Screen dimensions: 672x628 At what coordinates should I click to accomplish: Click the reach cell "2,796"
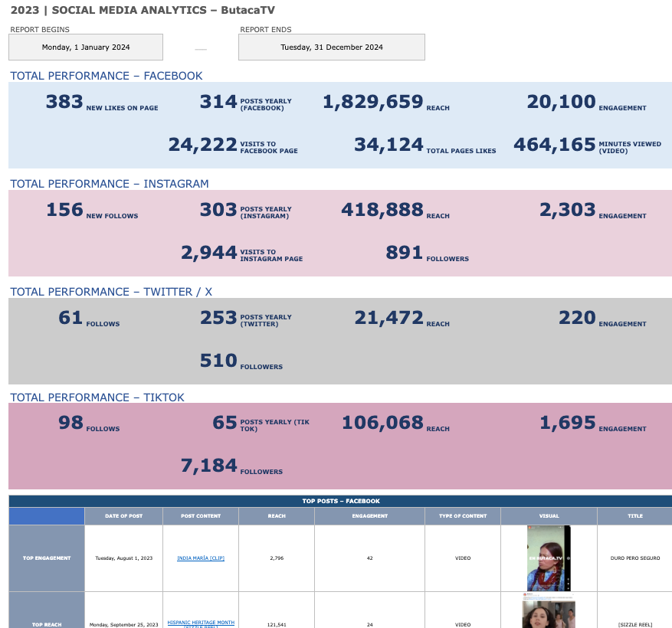[277, 558]
